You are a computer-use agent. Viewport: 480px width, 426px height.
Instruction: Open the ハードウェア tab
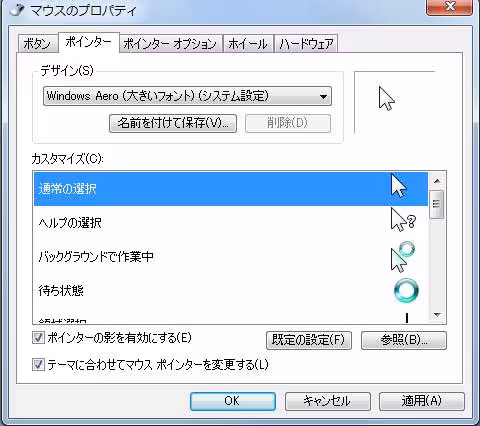306,44
